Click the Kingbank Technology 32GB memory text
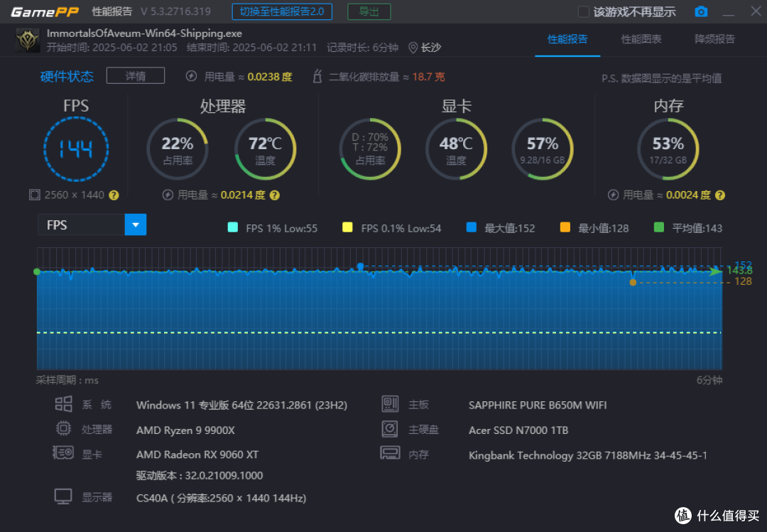 coord(588,455)
